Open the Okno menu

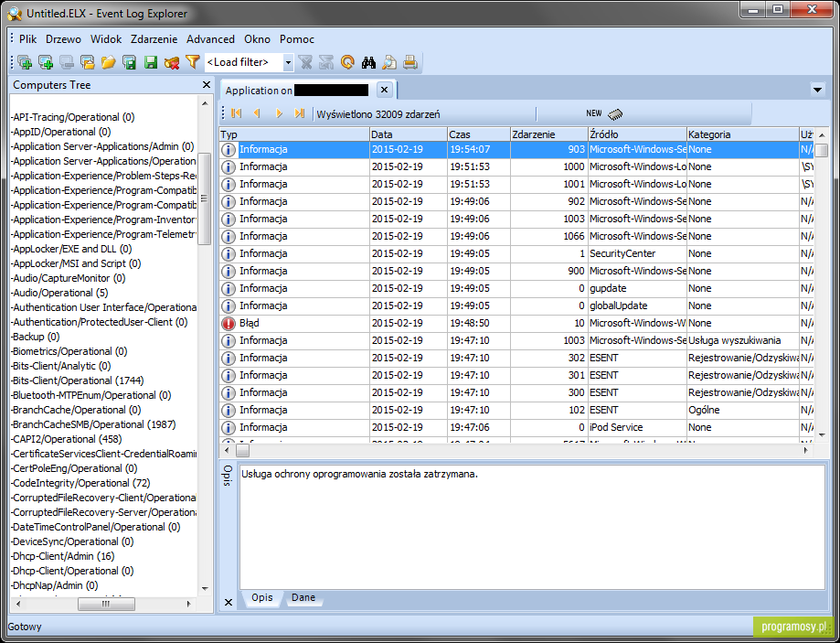[257, 39]
